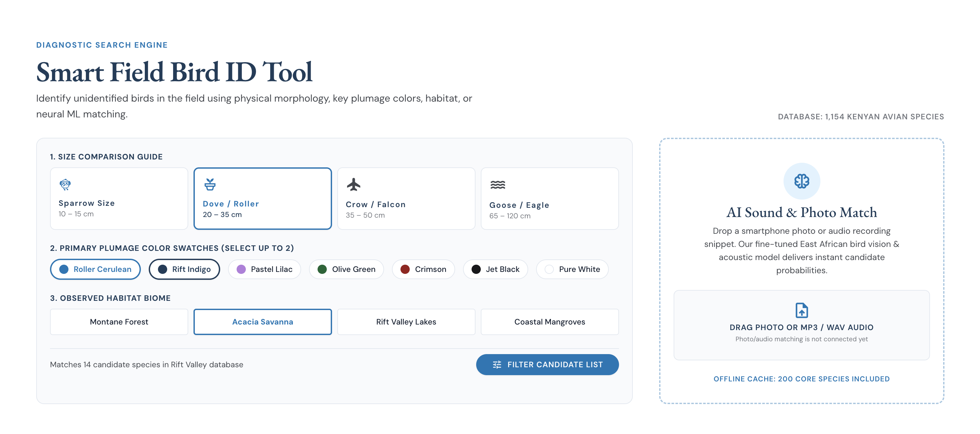Image resolution: width=980 pixels, height=434 pixels.
Task: Choose the Crow / Falcon size card
Action: [x=406, y=198]
